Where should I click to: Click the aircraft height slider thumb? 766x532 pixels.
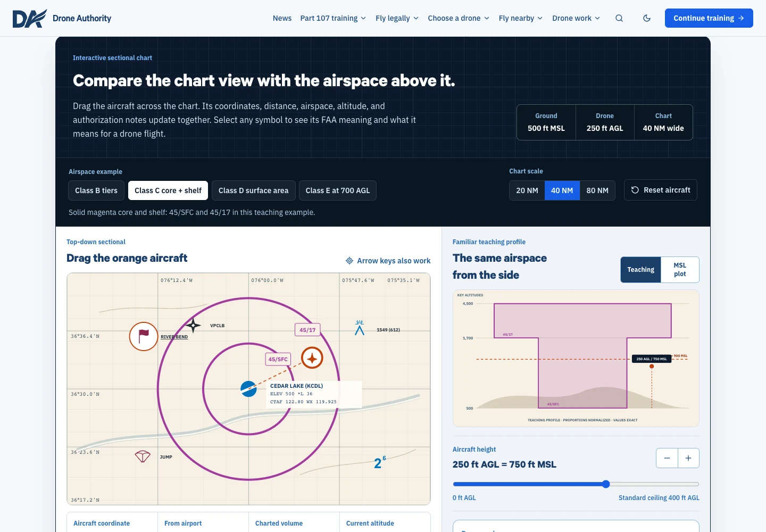pos(606,484)
